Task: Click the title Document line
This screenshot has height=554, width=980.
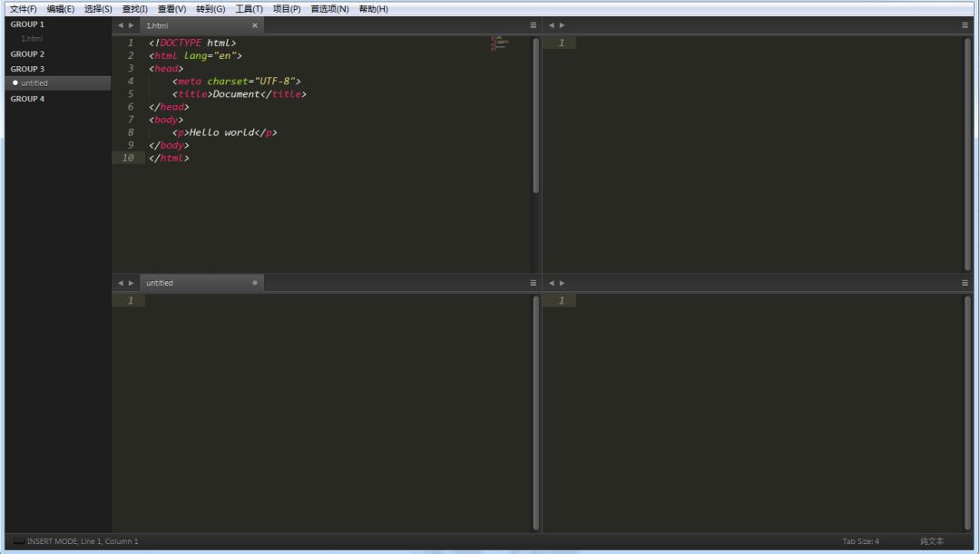Action: coord(240,94)
